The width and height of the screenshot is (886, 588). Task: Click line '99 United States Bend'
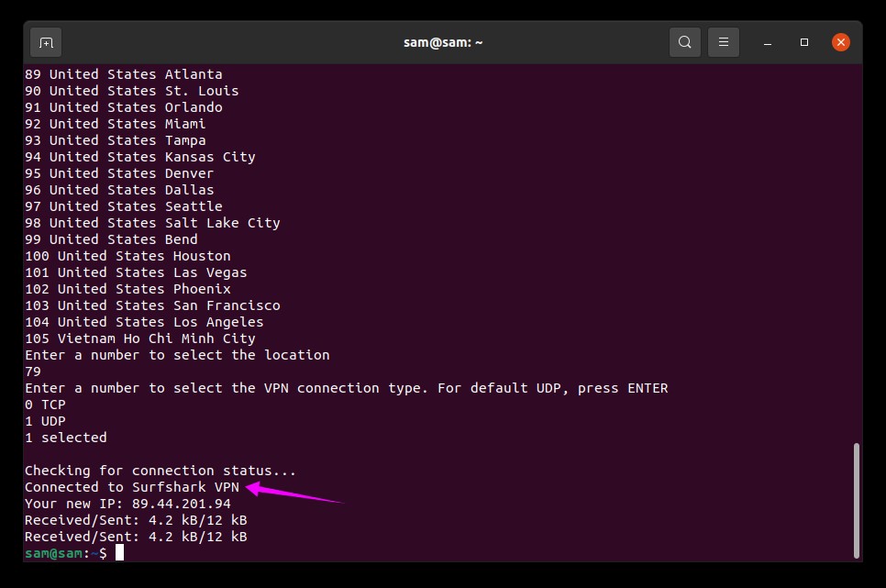pos(111,239)
